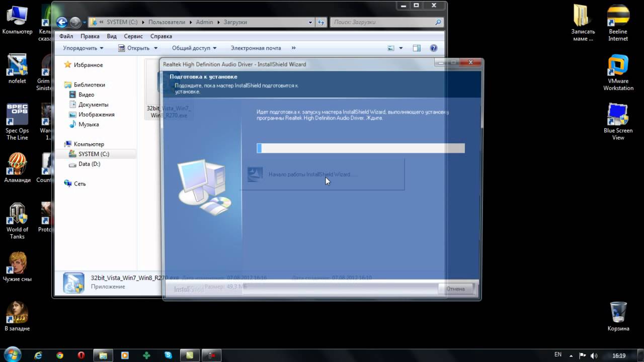Viewport: 644px width, 362px height.
Task: Toggle the Explorer preview pane icon
Action: click(417, 48)
